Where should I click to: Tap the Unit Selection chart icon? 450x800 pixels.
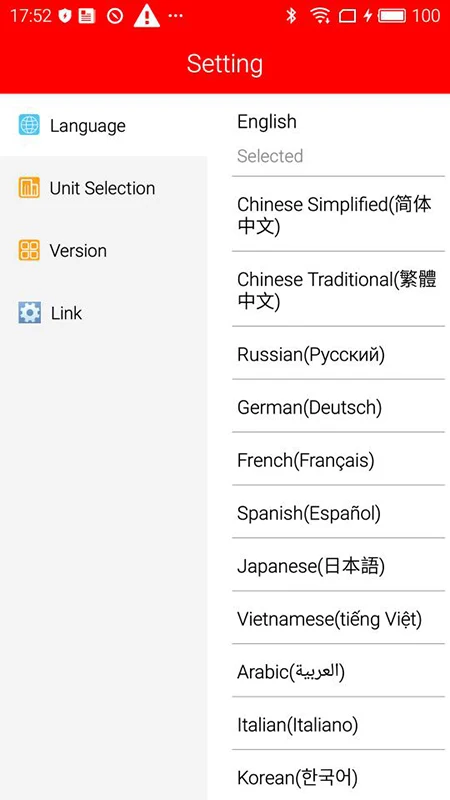[x=29, y=188]
